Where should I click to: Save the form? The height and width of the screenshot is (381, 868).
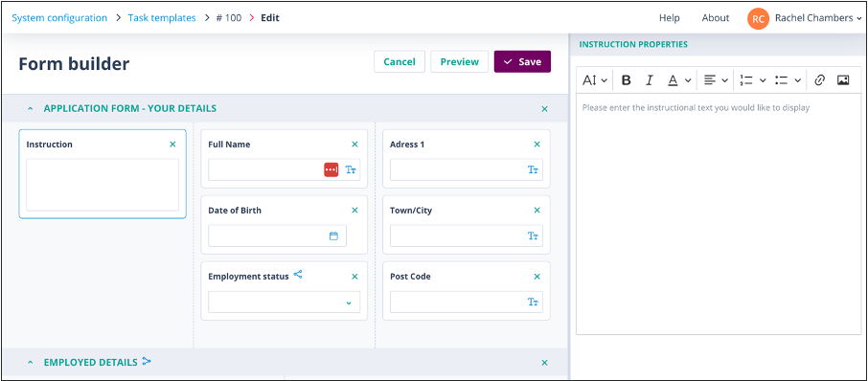pyautogui.click(x=522, y=62)
